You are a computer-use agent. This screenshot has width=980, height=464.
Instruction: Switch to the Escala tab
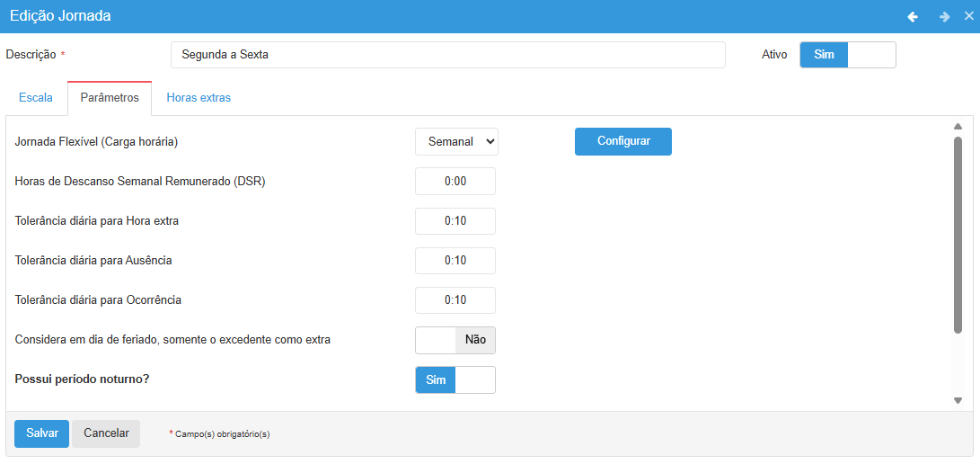pyautogui.click(x=36, y=98)
